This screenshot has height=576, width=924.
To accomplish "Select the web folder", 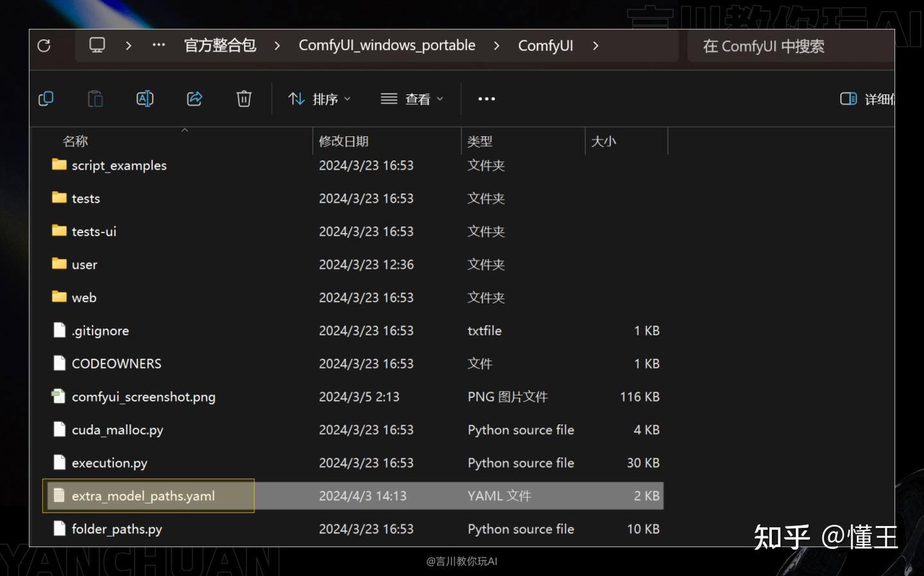I will click(84, 297).
